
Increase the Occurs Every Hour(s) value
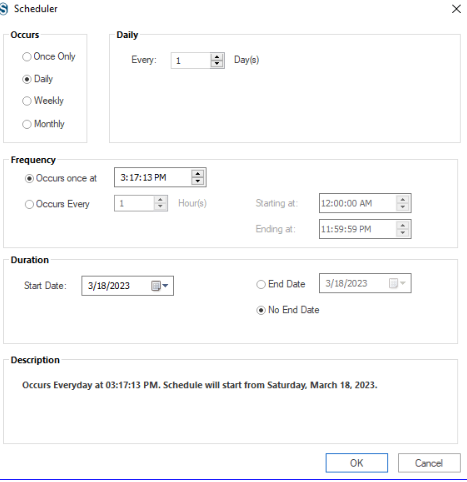click(x=160, y=199)
